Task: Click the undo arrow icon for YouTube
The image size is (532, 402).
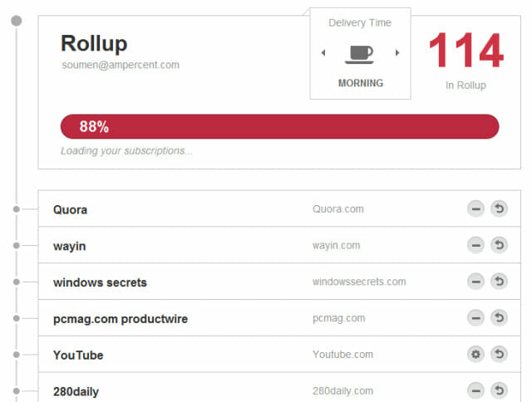Action: pyautogui.click(x=499, y=354)
